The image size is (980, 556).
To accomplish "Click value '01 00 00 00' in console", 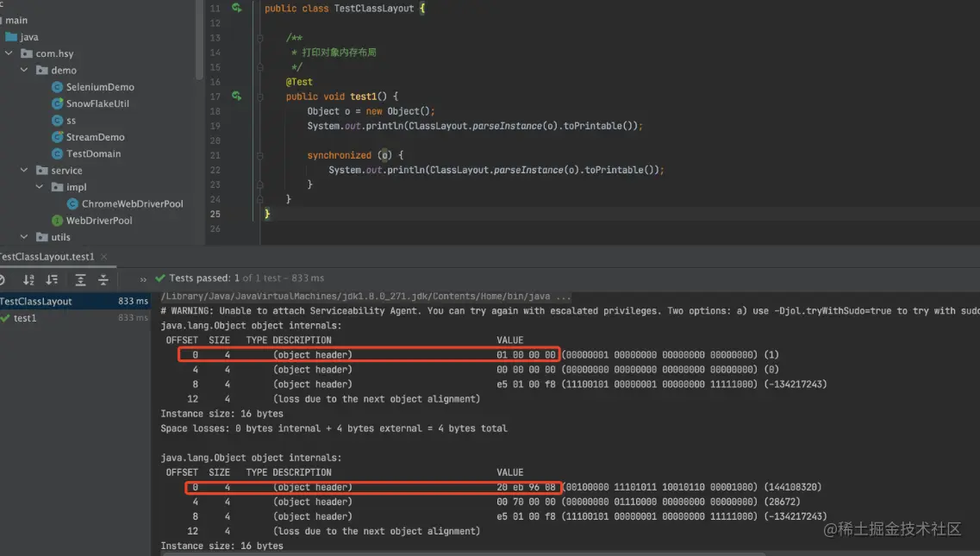I will click(526, 354).
